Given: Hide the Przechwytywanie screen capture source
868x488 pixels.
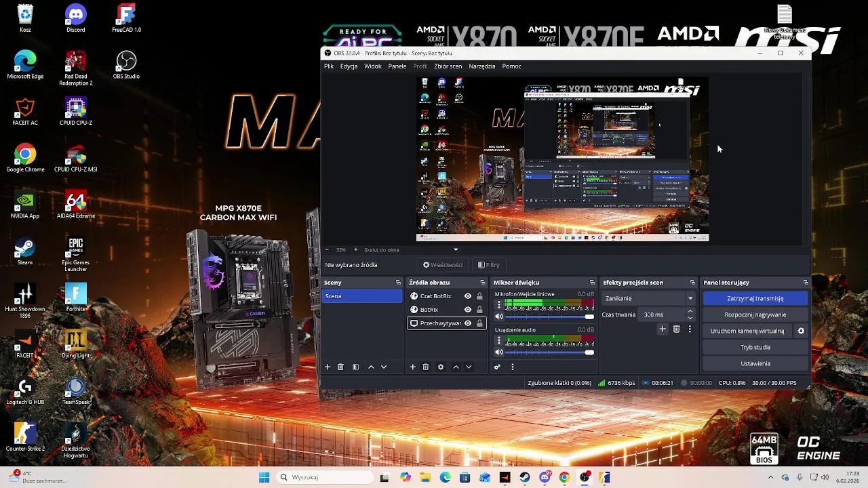Looking at the screenshot, I should [x=467, y=323].
